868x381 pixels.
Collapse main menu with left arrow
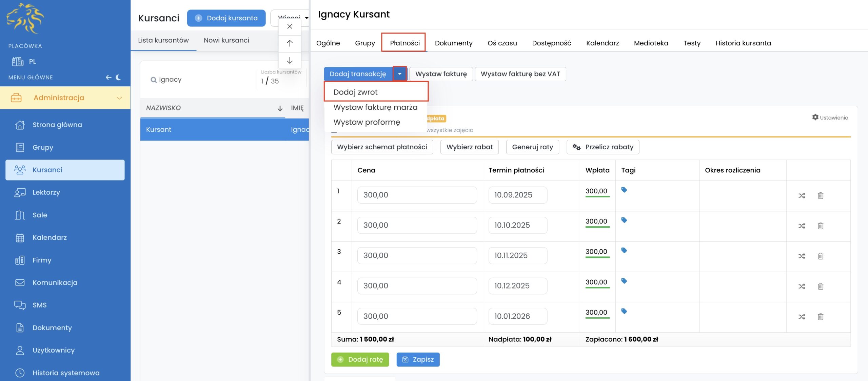108,77
